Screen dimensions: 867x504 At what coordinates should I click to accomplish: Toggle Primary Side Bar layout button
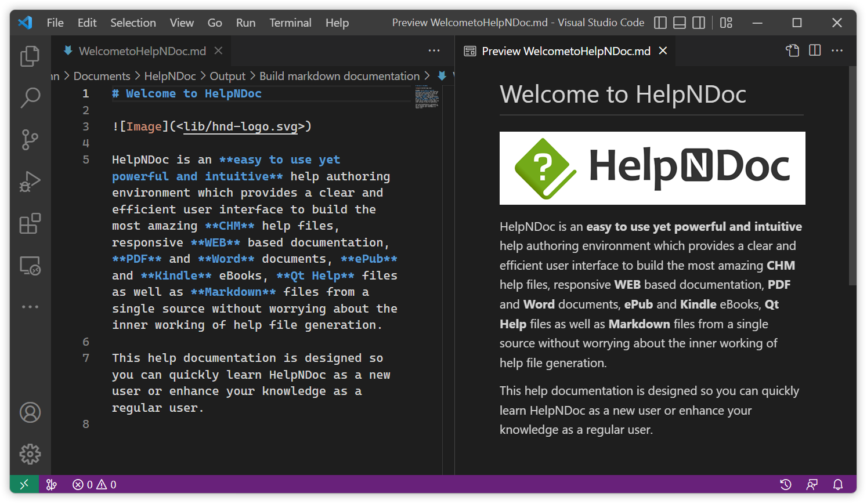pos(660,23)
